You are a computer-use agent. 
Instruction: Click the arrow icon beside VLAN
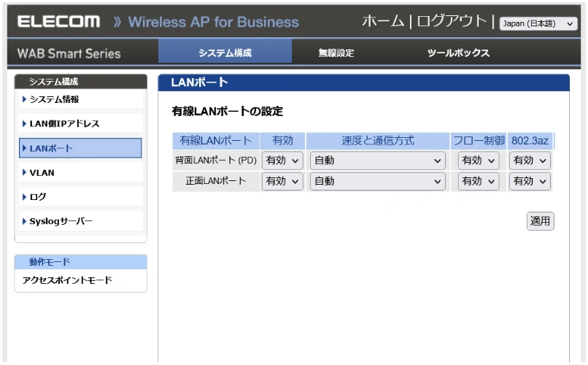(24, 172)
